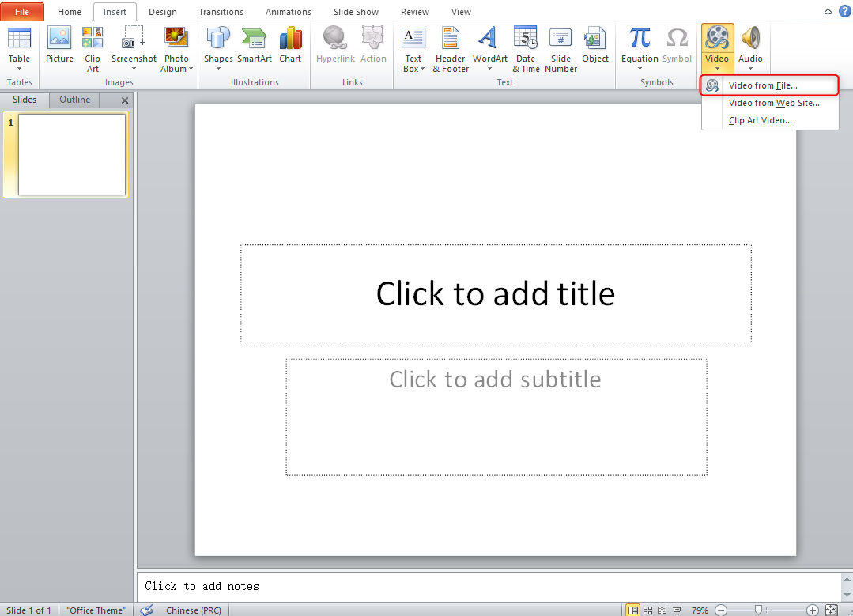Expand Equation dropdown arrow
The image size is (853, 616).
point(640,69)
